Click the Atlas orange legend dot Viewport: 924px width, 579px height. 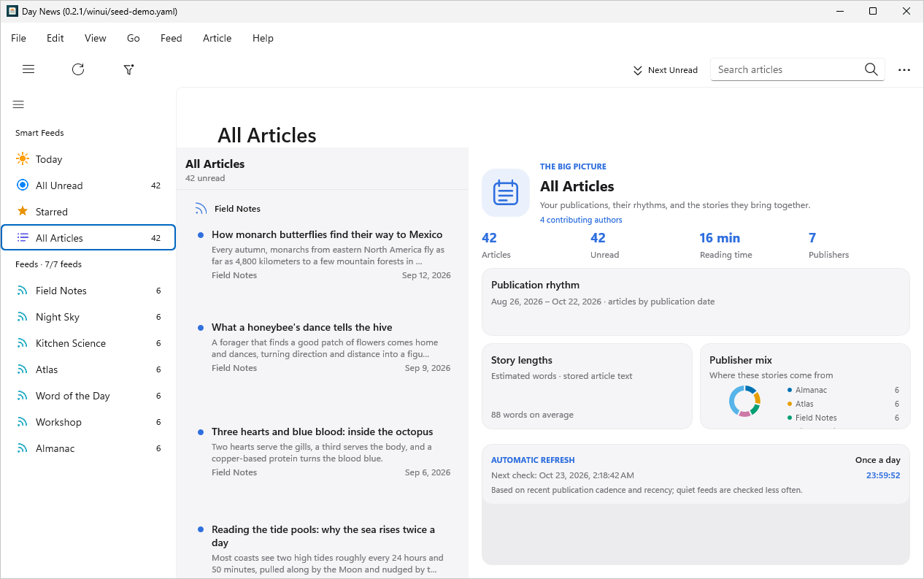(790, 404)
